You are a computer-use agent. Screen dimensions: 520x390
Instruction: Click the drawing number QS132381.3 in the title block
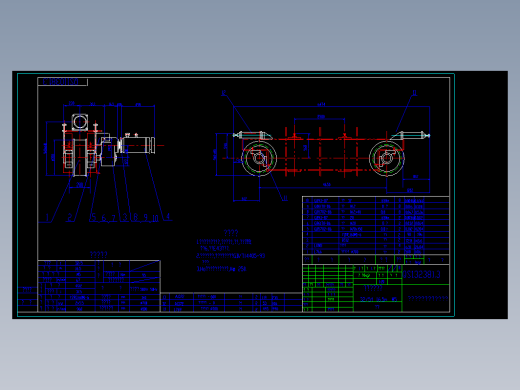click(x=422, y=275)
